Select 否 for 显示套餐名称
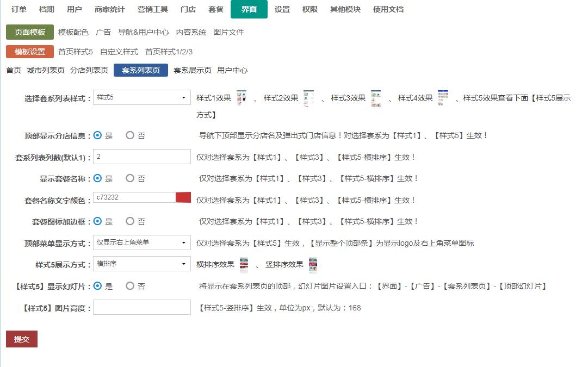This screenshot has width=588, height=367. 130,178
